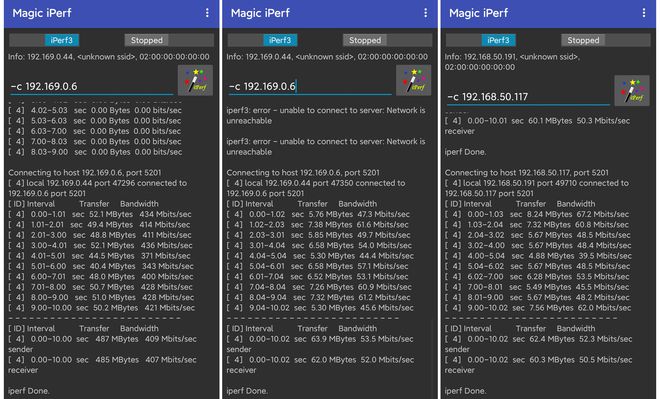This screenshot has width=660, height=399.
Task: Toggle the iPerf3 version switch in the left panel
Action: pyautogui.click(x=44, y=40)
